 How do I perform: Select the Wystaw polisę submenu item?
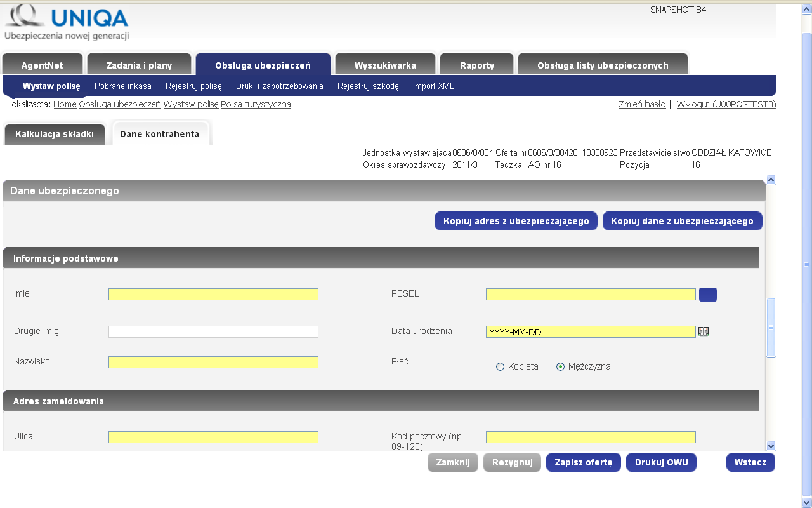[51, 86]
